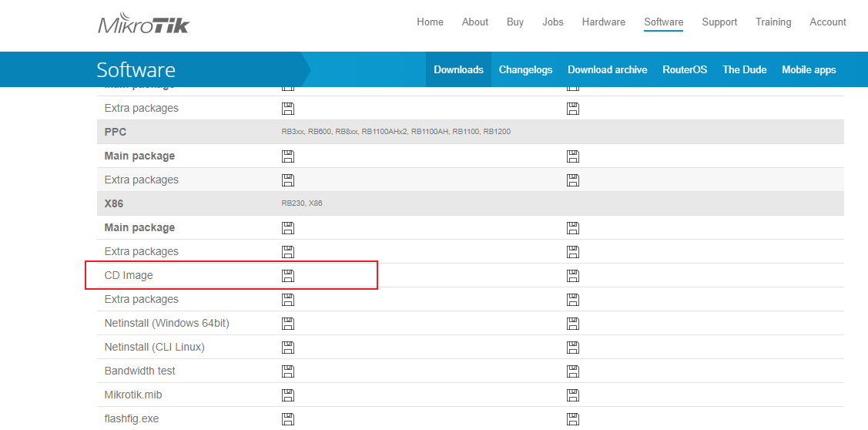This screenshot has height=430, width=868.
Task: Select the Downloads tab
Action: pos(458,70)
